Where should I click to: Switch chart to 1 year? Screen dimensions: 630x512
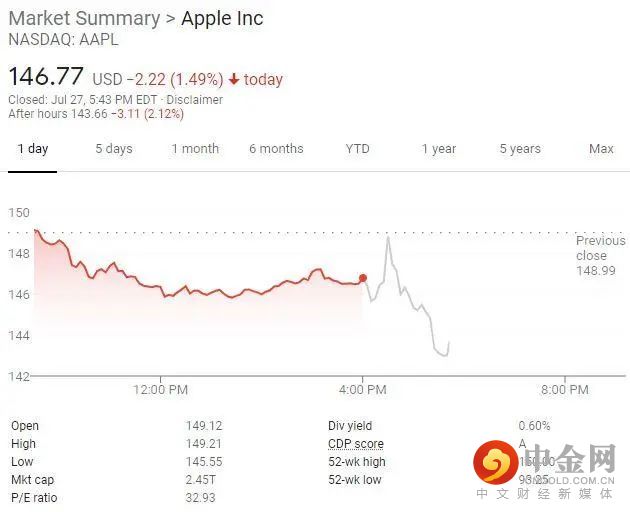pyautogui.click(x=438, y=149)
